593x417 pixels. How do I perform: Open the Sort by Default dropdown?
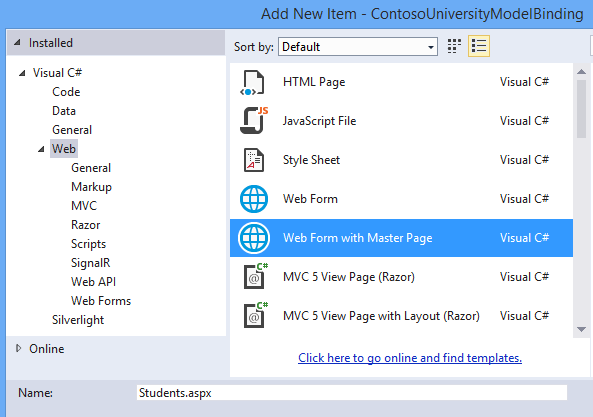pos(358,47)
